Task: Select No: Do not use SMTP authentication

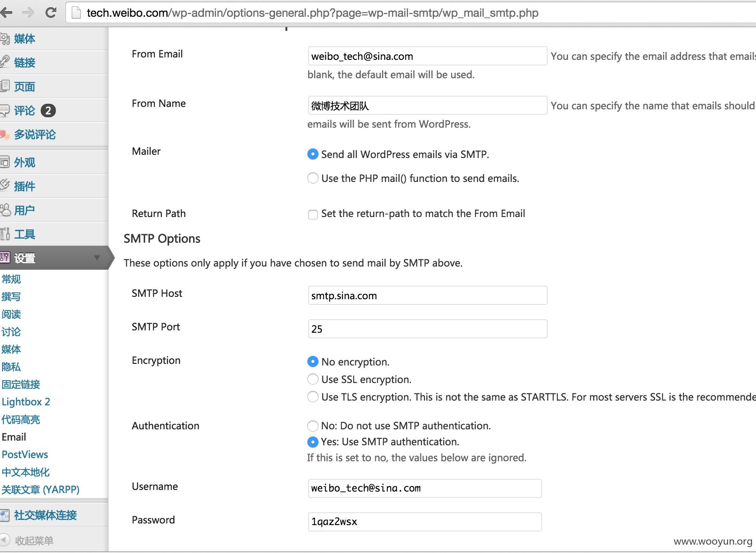Action: click(x=313, y=426)
